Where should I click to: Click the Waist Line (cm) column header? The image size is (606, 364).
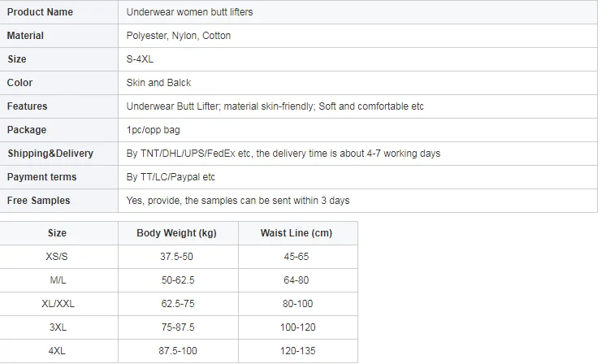tap(297, 233)
